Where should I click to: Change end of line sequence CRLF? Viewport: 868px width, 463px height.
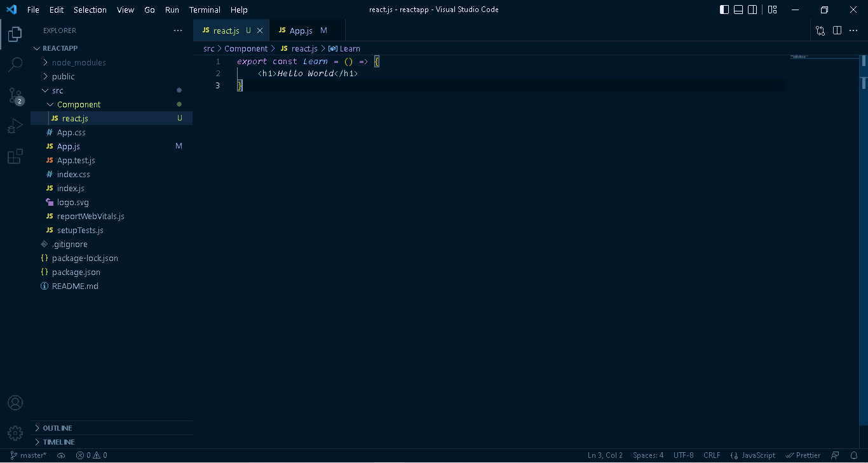click(x=712, y=455)
